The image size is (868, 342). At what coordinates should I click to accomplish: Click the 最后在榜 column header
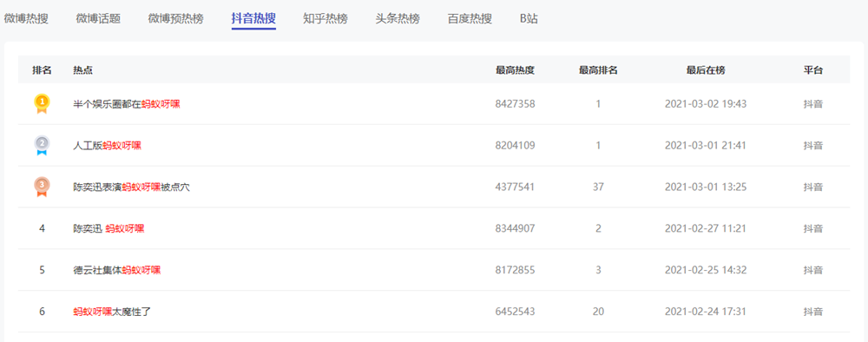point(705,70)
